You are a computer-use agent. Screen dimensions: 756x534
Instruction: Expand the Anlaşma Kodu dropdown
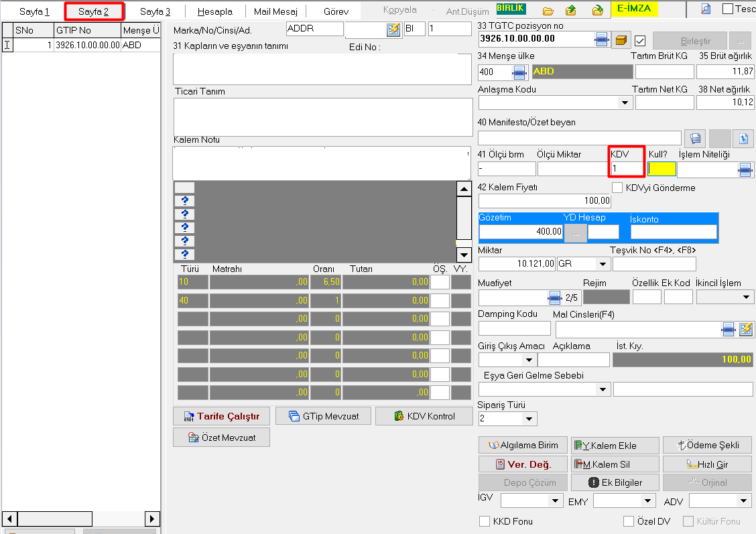coord(625,103)
